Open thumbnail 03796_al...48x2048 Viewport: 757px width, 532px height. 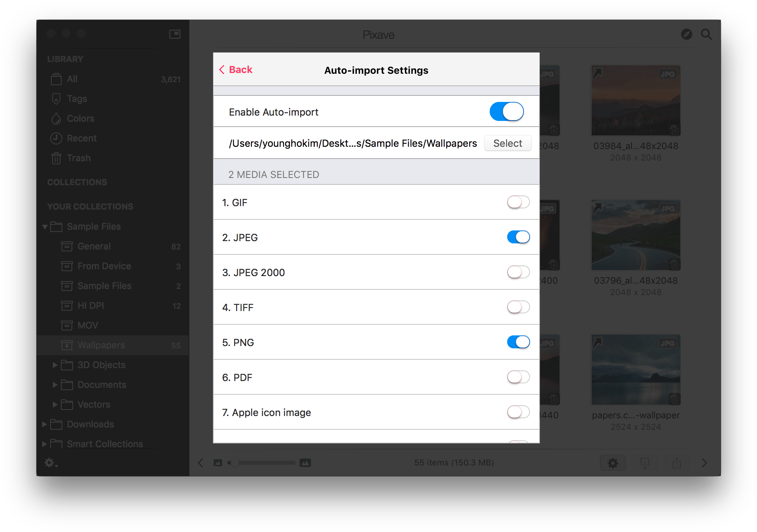[x=636, y=235]
